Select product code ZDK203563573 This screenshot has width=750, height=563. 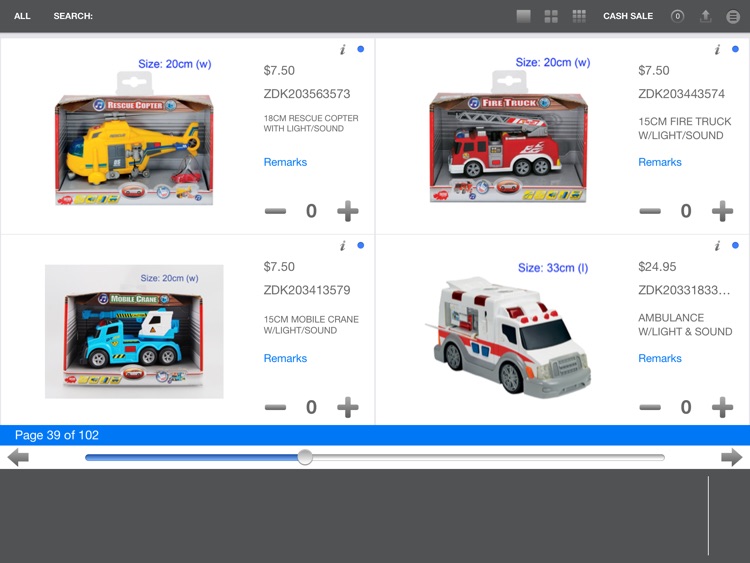click(x=307, y=94)
